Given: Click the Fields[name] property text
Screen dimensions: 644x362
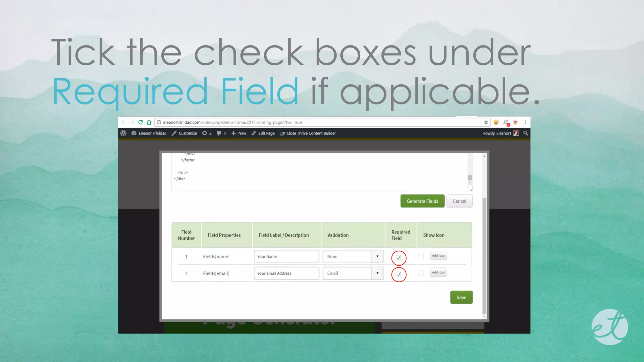Looking at the screenshot, I should 216,257.
